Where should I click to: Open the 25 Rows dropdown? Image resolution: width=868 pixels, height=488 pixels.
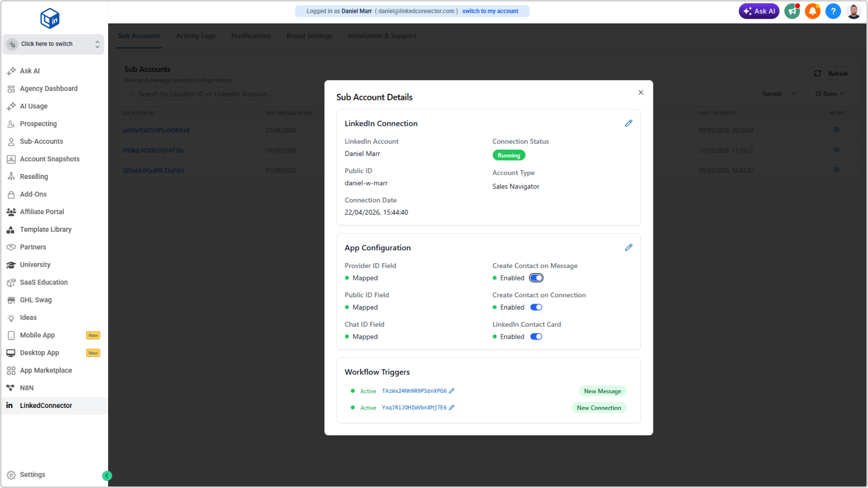coord(829,94)
